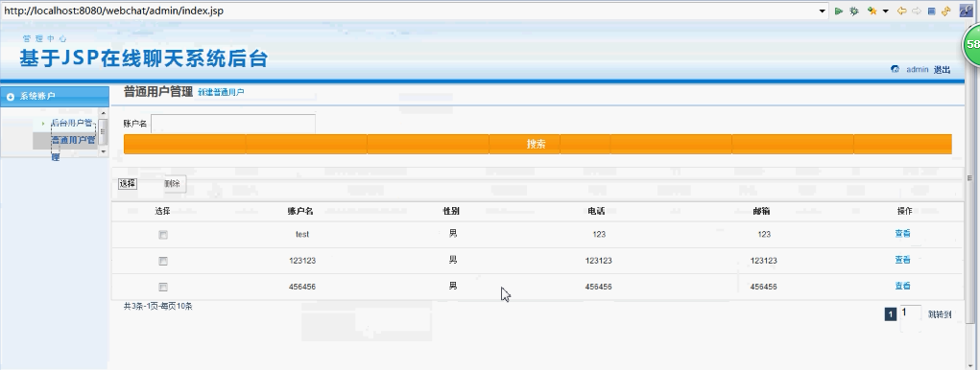980x370 pixels.
Task: Click the green 58 floating ball
Action: click(971, 44)
